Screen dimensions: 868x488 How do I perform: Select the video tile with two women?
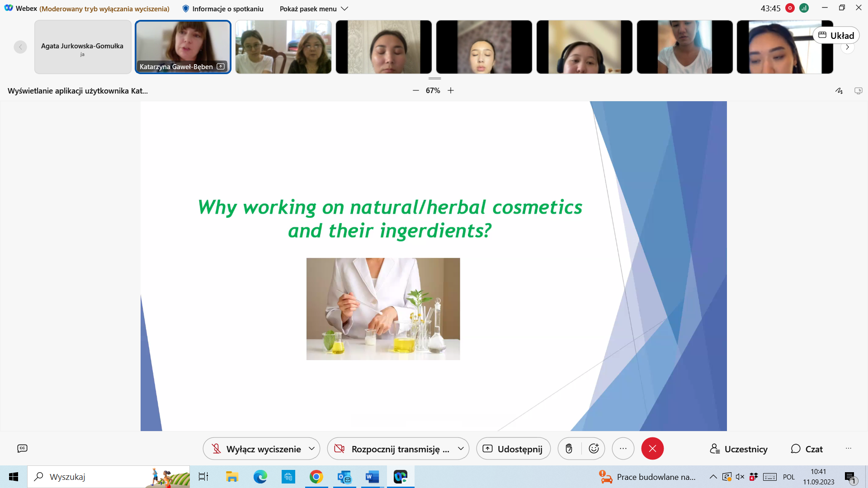pyautogui.click(x=283, y=47)
